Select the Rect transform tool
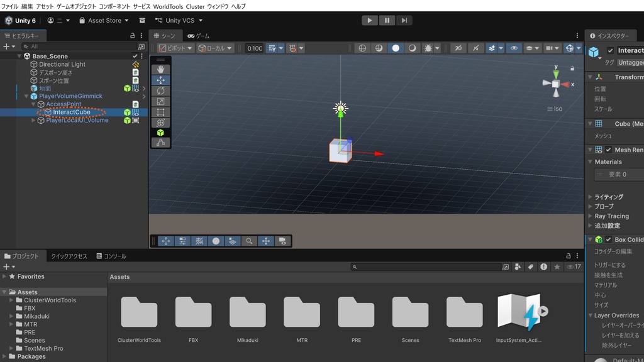The height and width of the screenshot is (362, 644). click(160, 112)
